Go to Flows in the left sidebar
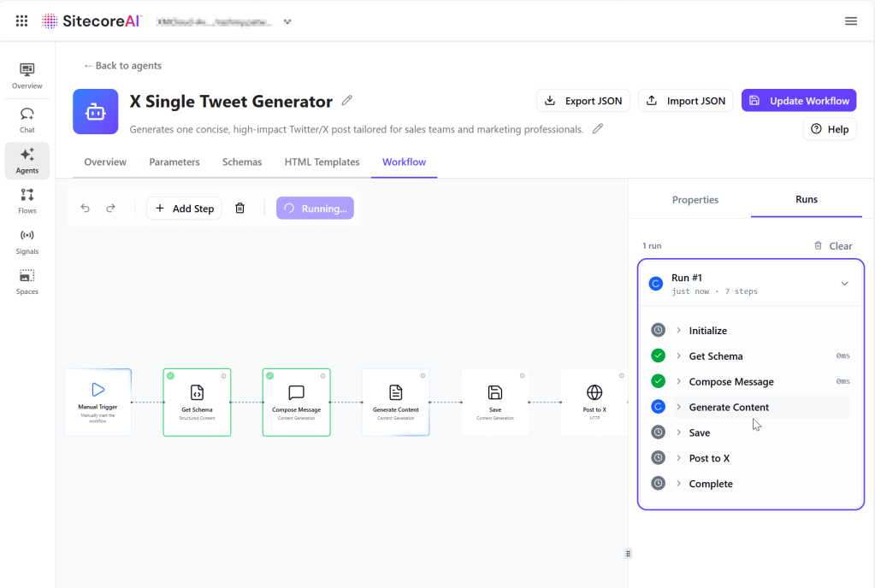The image size is (875, 588). (27, 200)
